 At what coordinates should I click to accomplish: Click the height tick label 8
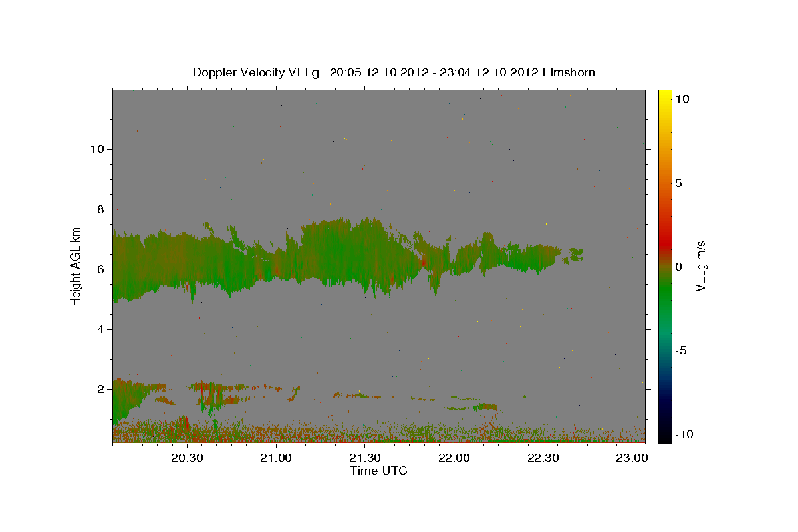coord(101,209)
